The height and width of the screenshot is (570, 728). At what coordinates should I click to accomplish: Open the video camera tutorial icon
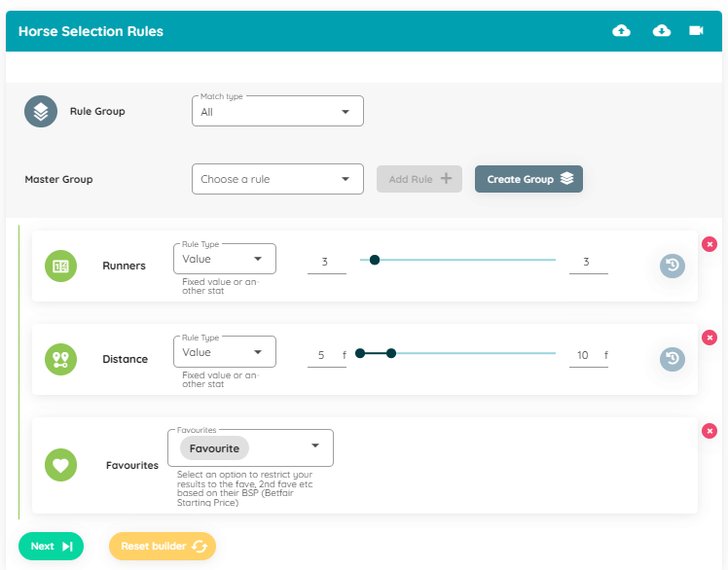tap(696, 31)
